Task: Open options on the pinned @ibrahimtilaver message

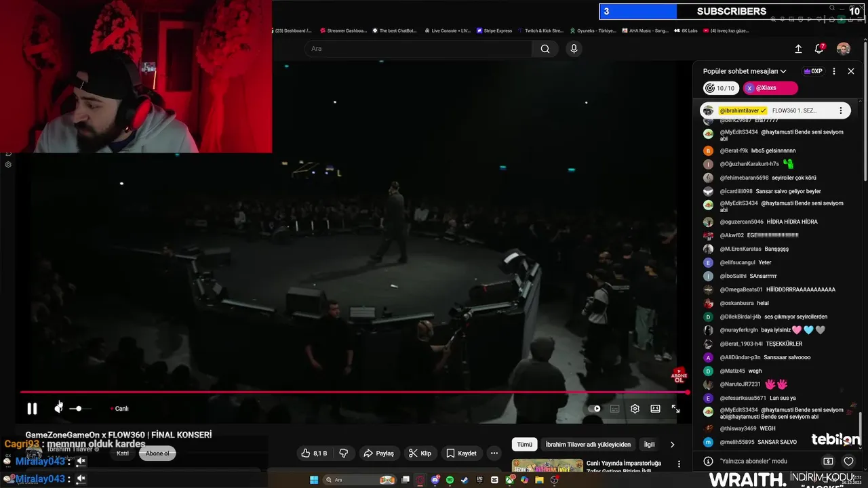Action: (841, 110)
